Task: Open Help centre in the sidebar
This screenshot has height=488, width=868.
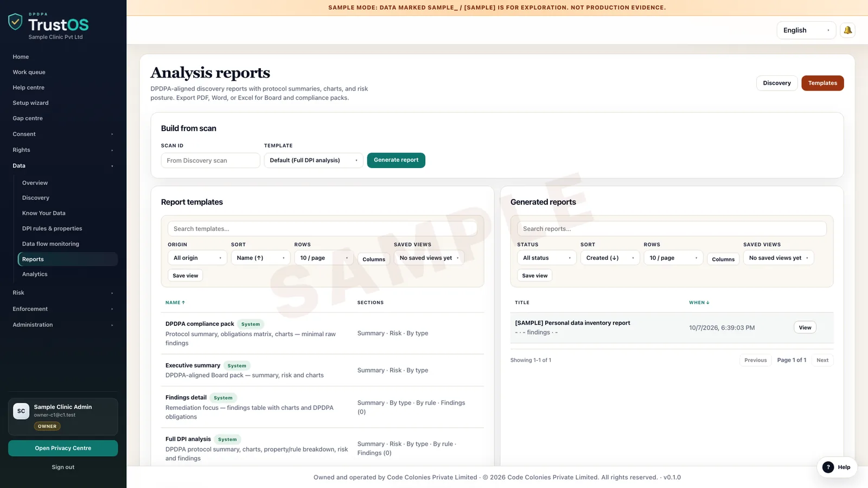Action: [x=63, y=88]
